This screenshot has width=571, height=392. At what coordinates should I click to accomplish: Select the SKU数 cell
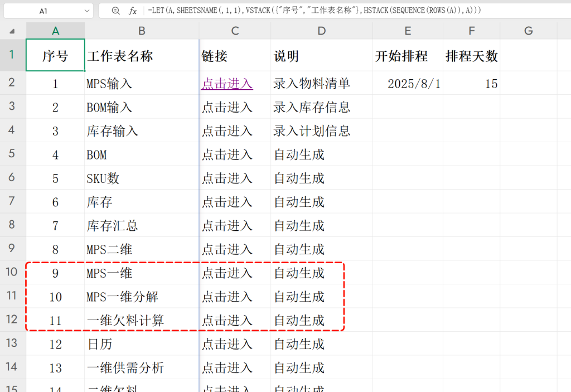point(142,178)
